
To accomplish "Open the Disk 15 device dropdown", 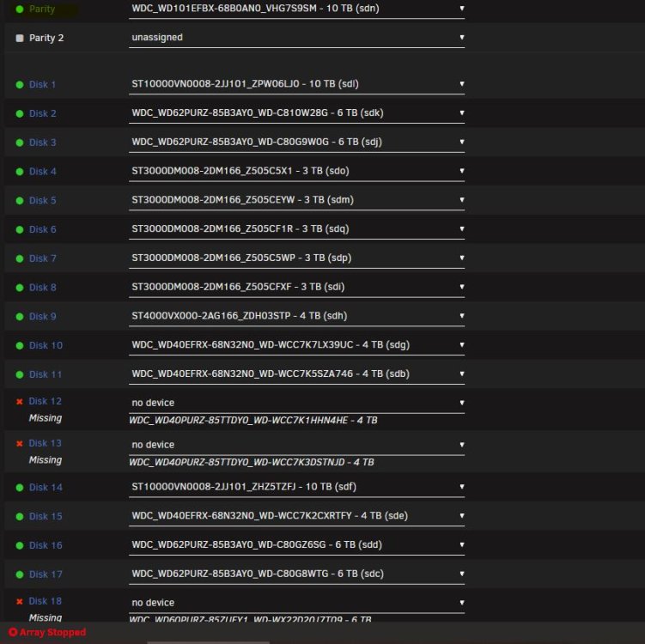I will (296, 516).
